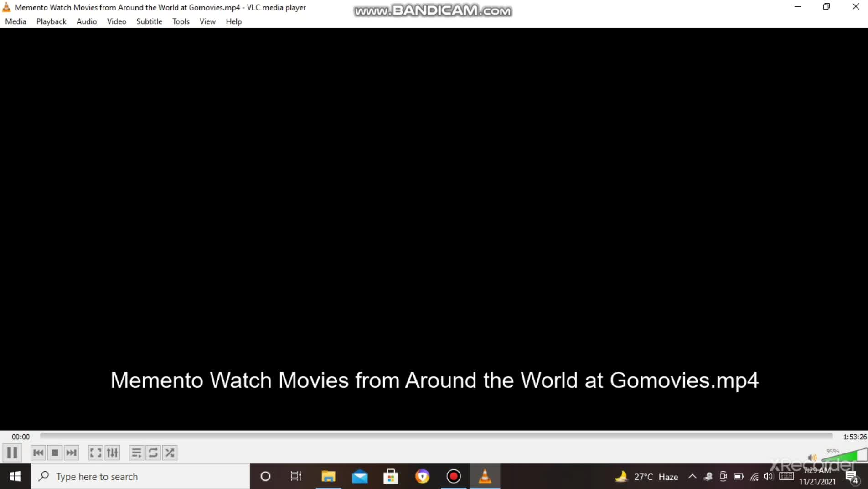Seek along the playback timeline bar
Image resolution: width=868 pixels, height=489 pixels.
click(x=436, y=436)
